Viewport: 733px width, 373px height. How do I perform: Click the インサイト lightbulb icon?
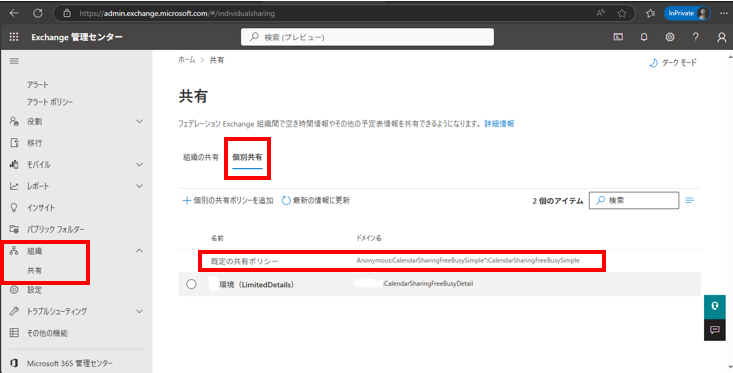click(14, 207)
